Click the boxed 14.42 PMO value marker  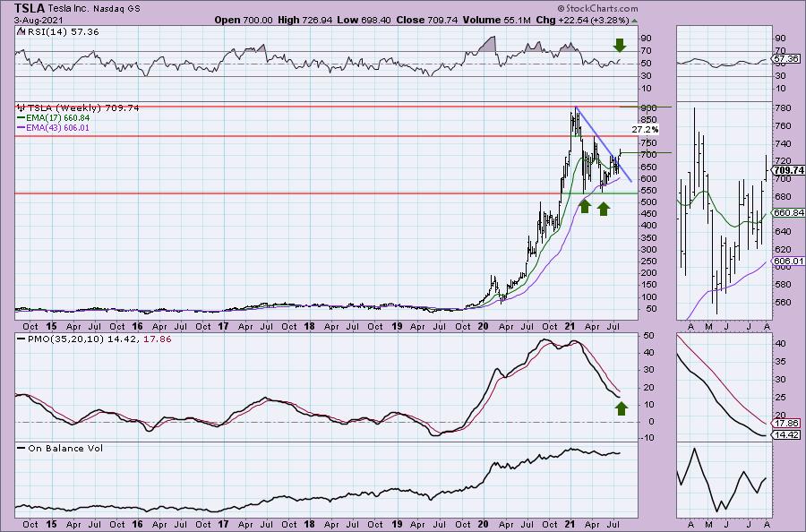tap(787, 435)
